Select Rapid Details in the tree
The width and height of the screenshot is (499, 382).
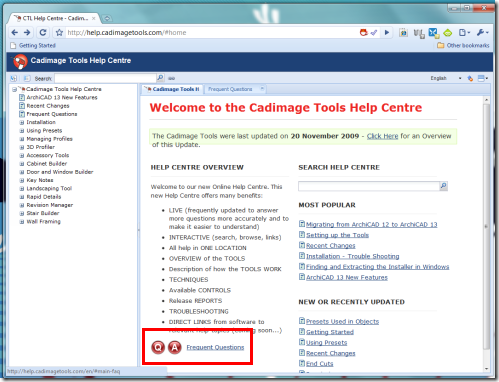coord(44,197)
